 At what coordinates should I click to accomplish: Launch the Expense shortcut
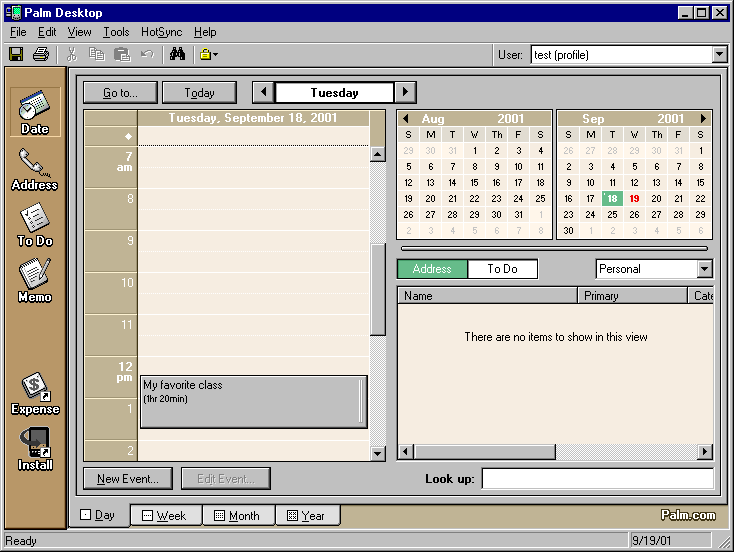coord(35,393)
